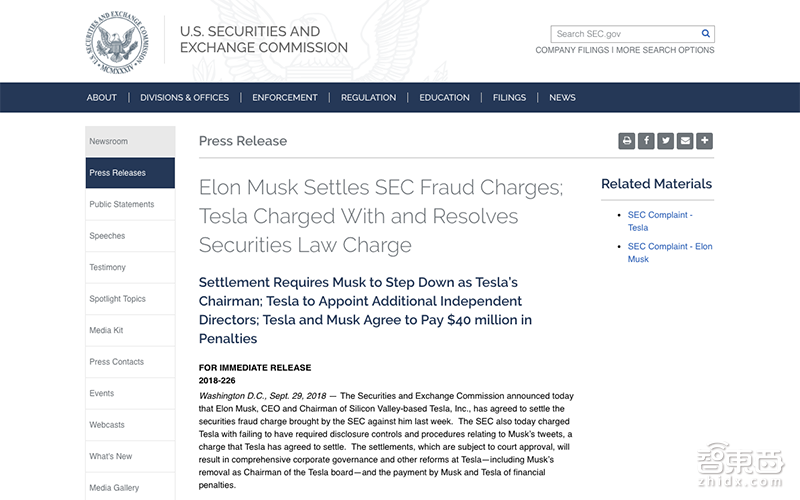Email this press release using envelope icon
Viewport: 800px width, 500px height.
coord(685,141)
